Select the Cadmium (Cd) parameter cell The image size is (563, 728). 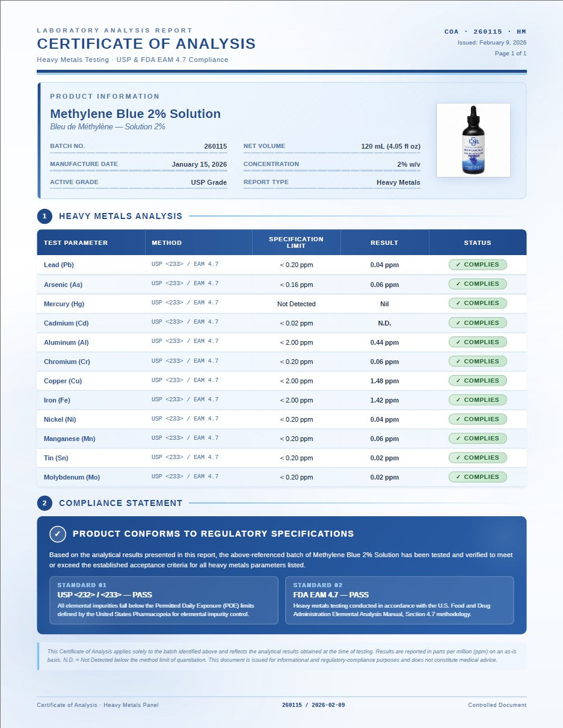coord(91,323)
